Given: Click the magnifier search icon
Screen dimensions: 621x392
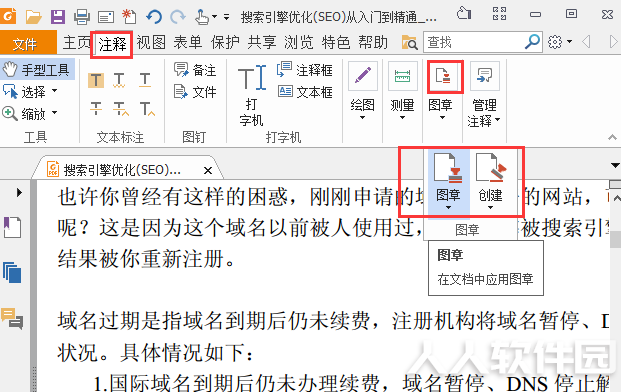Looking at the screenshot, I should pos(532,42).
